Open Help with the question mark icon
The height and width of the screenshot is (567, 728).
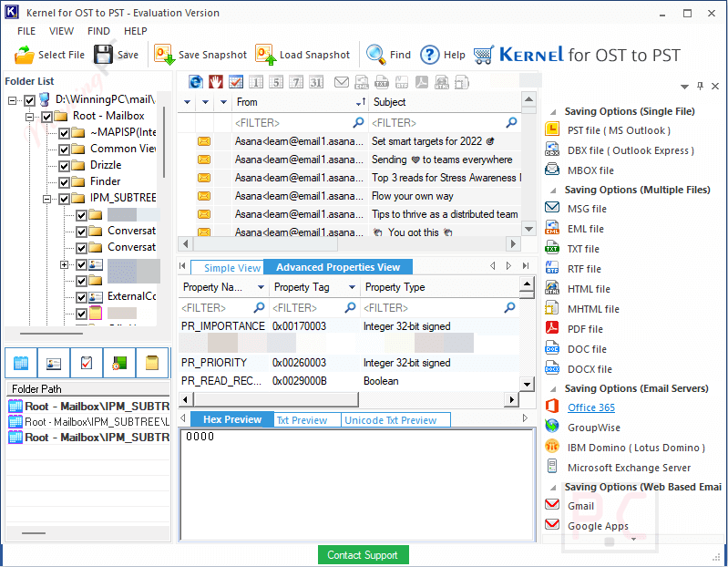point(429,55)
